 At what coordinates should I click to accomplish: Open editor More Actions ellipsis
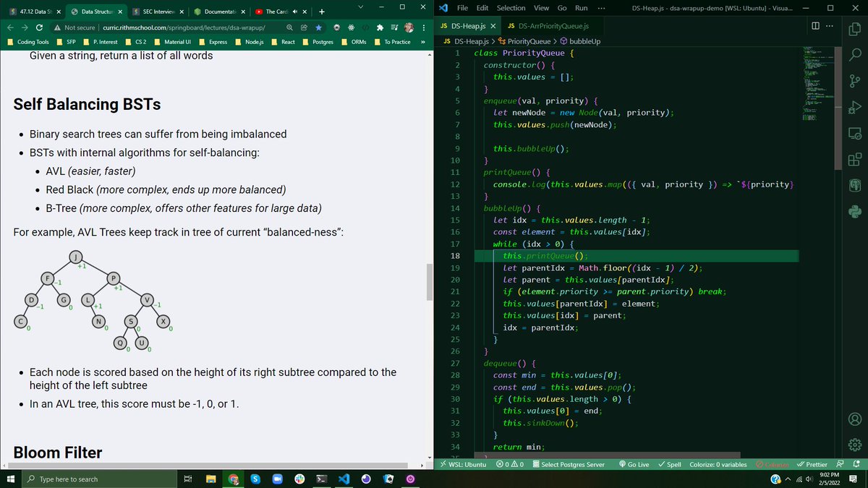point(830,26)
